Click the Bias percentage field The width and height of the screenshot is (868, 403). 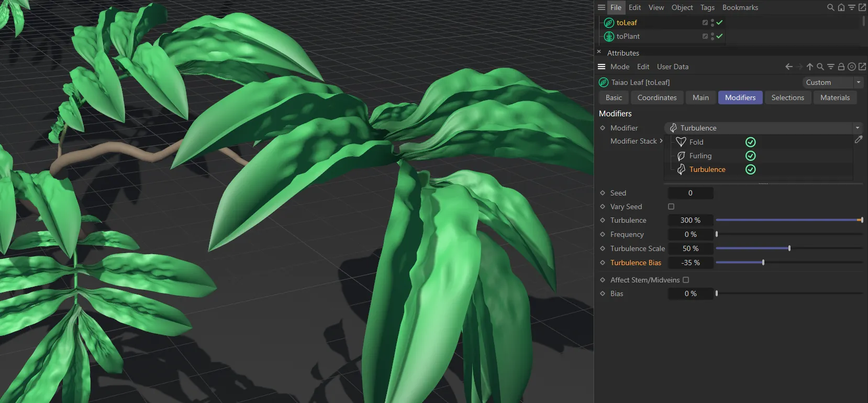click(x=691, y=293)
